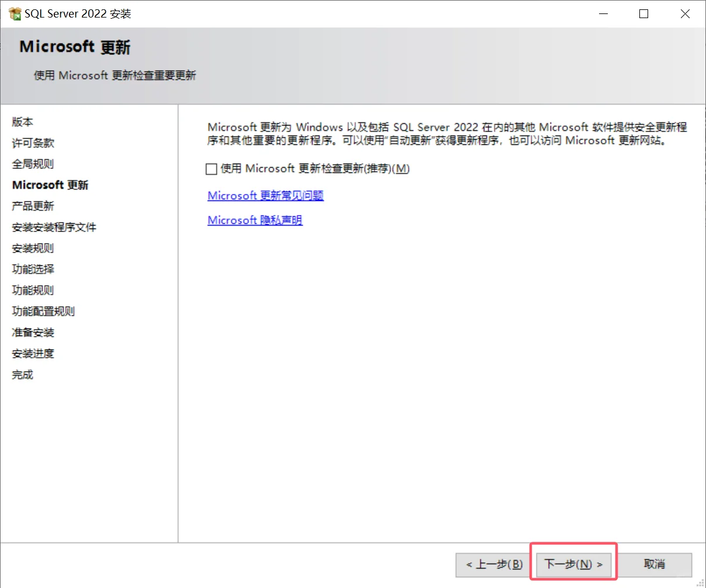Enable 使用 Microsoft 更新检查更新(推荐) checkbox

[x=211, y=169]
